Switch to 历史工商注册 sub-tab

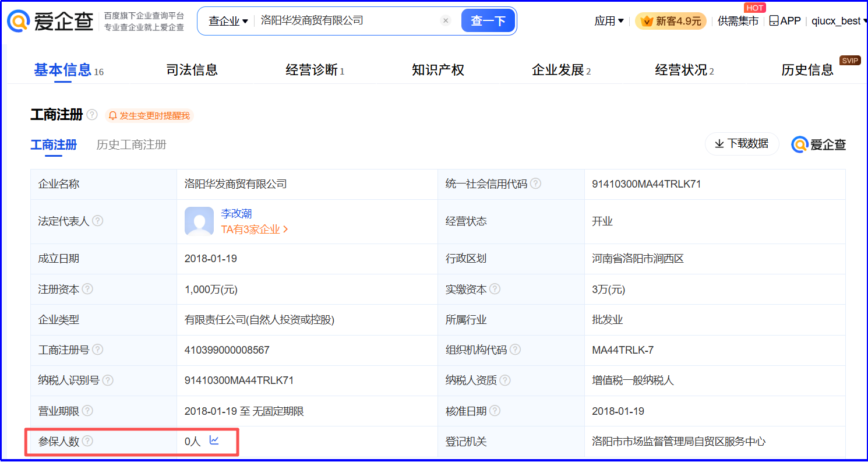(x=130, y=144)
